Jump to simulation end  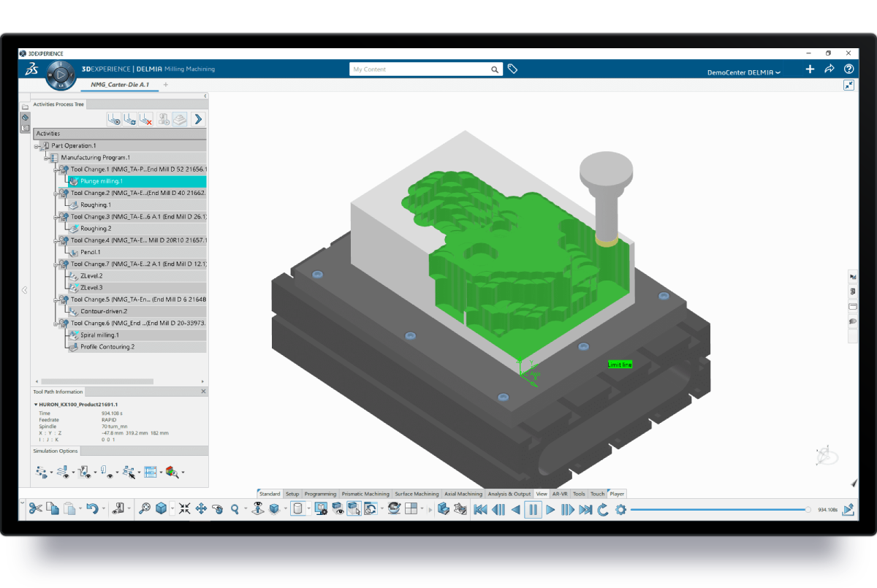click(585, 510)
